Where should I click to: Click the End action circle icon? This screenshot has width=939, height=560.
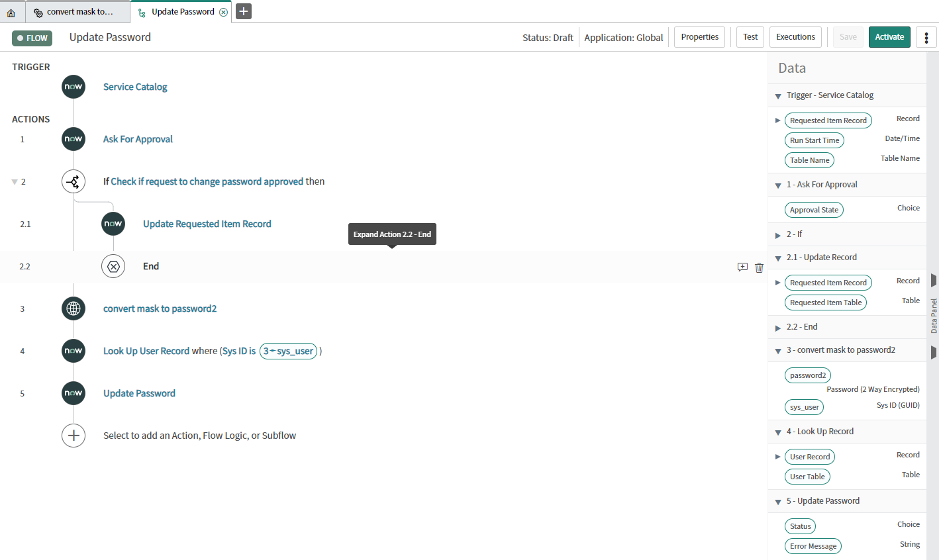coord(113,266)
